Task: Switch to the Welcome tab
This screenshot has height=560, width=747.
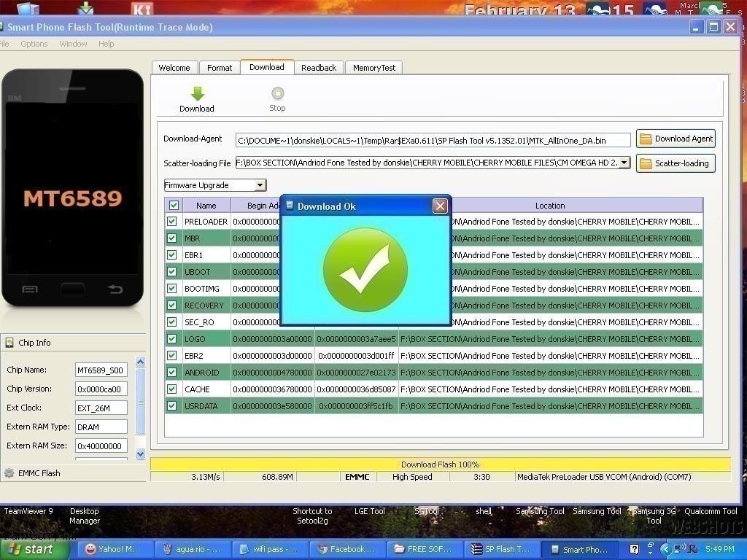Action: point(174,68)
